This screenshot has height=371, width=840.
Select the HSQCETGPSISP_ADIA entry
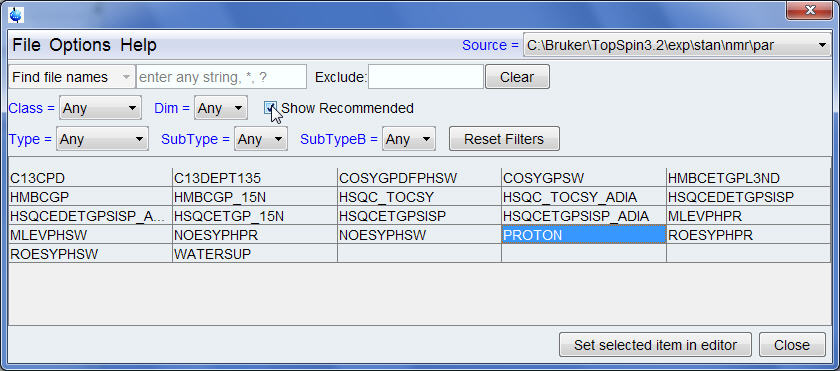(584, 216)
